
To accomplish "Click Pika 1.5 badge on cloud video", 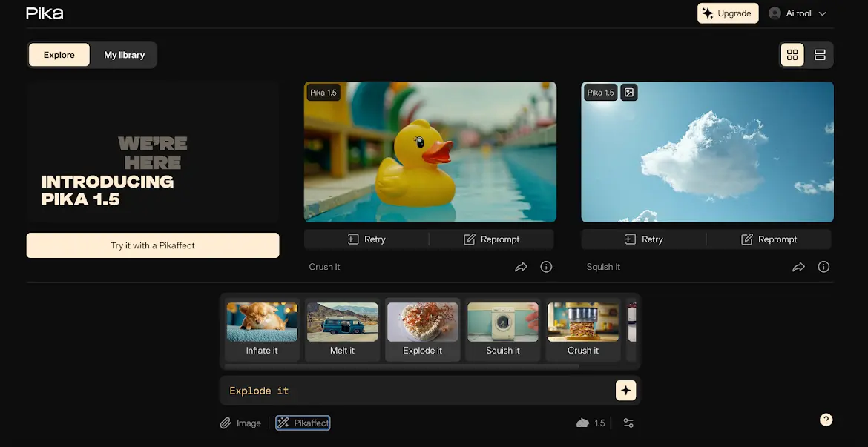I will [601, 93].
